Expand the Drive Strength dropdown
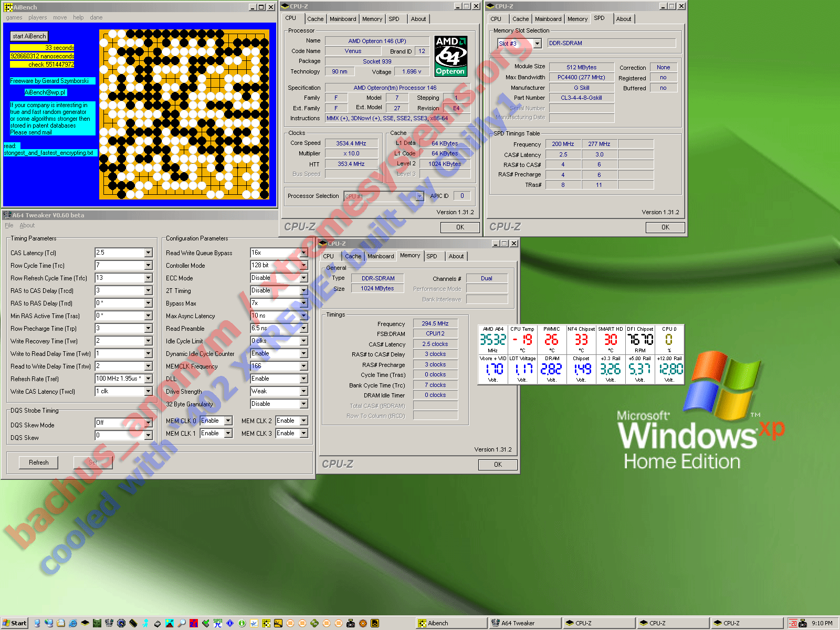This screenshot has width=840, height=630. coord(304,392)
